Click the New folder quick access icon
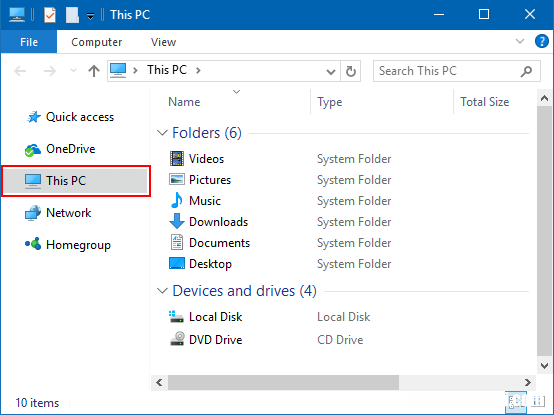The width and height of the screenshot is (554, 415). point(72,15)
